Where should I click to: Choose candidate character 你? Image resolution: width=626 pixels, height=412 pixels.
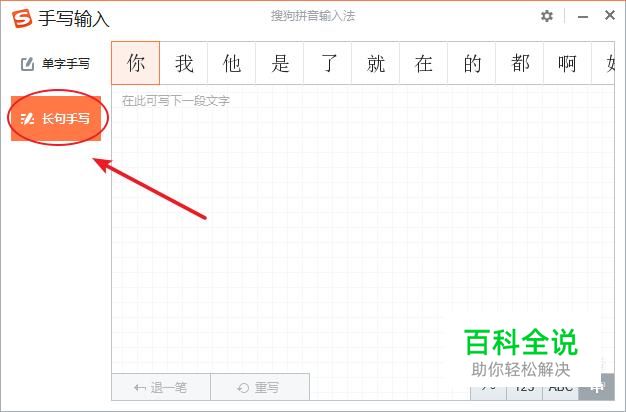point(136,63)
